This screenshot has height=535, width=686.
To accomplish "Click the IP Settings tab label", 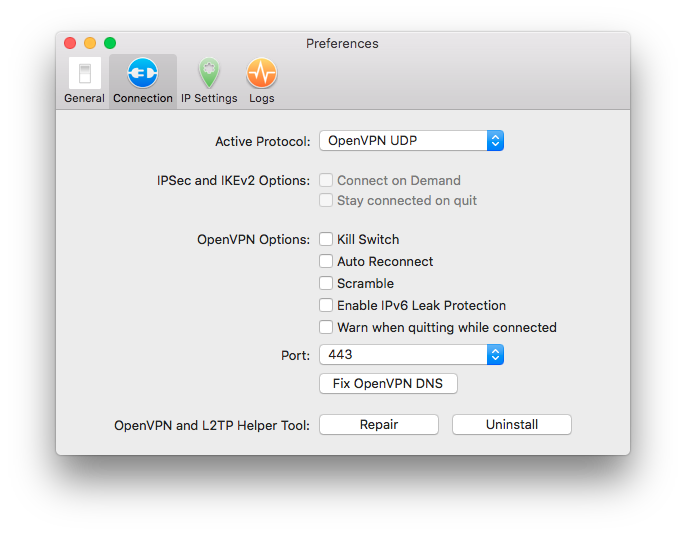I will pyautogui.click(x=209, y=98).
